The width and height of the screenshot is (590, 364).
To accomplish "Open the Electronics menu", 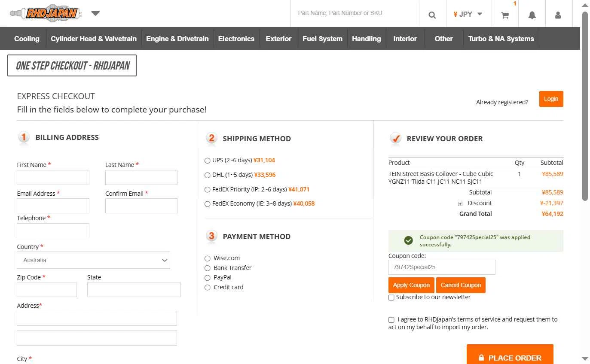I will point(236,39).
